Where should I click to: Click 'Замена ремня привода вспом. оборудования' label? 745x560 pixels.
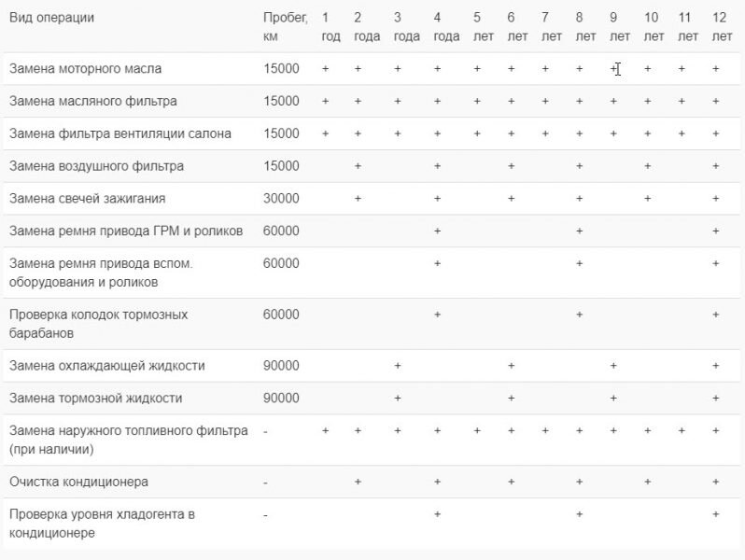tap(101, 273)
